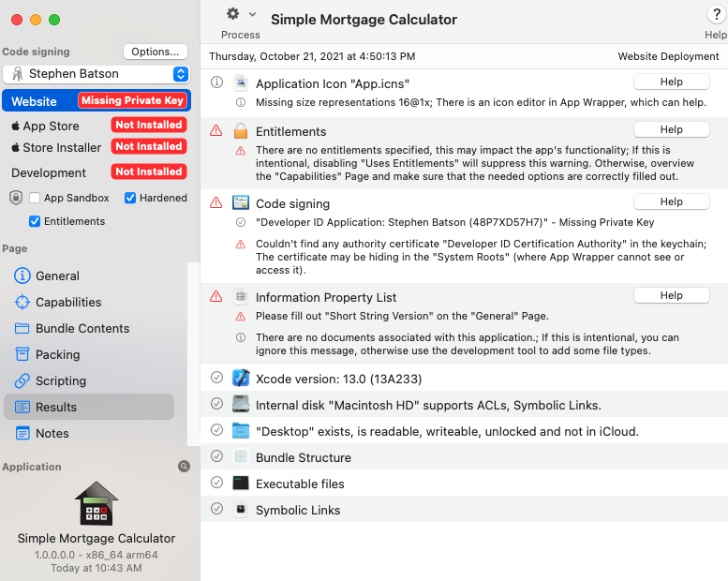This screenshot has height=581, width=728.
Task: Click the Xcode hammer icon
Action: pos(241,378)
